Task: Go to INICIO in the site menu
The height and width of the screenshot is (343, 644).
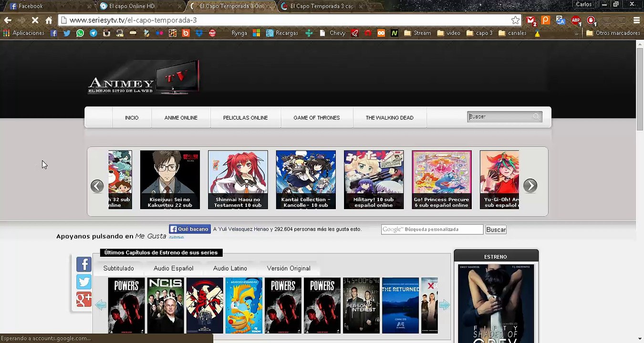Action: (x=132, y=118)
